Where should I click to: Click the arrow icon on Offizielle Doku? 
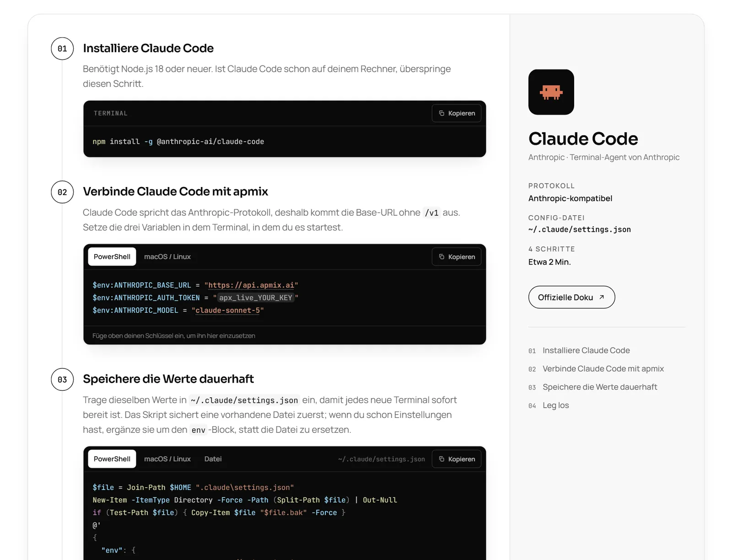point(602,297)
